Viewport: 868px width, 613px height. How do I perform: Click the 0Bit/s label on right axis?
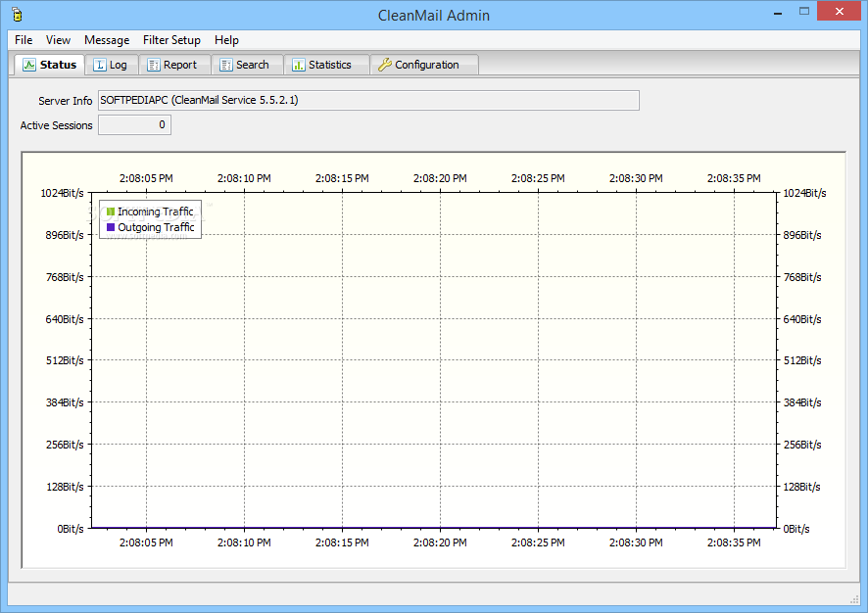tap(796, 529)
